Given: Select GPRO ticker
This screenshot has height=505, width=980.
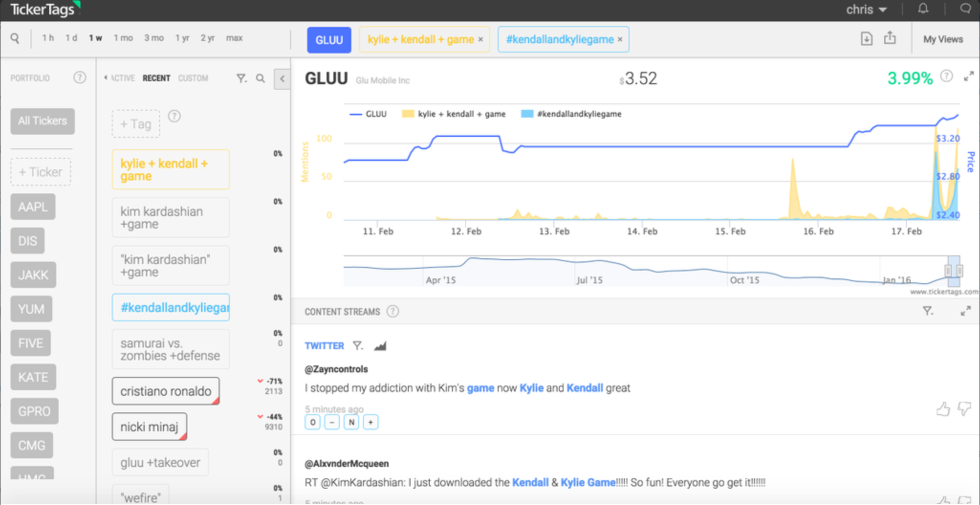Looking at the screenshot, I should (34, 411).
